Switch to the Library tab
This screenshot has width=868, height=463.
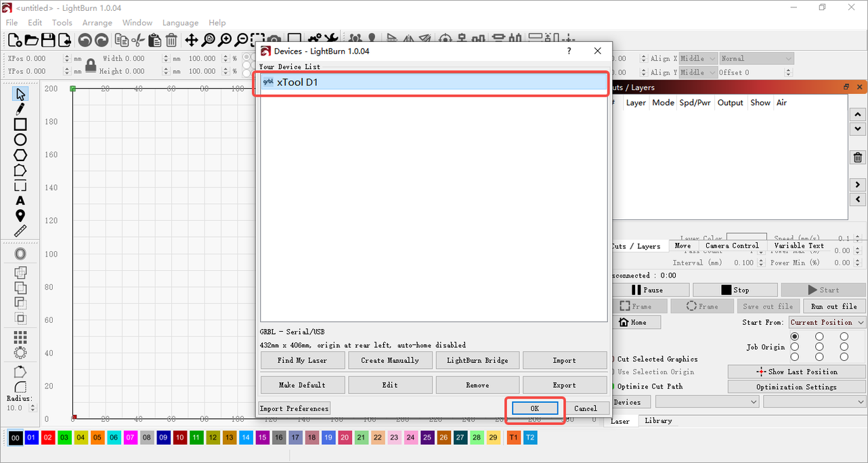click(658, 420)
